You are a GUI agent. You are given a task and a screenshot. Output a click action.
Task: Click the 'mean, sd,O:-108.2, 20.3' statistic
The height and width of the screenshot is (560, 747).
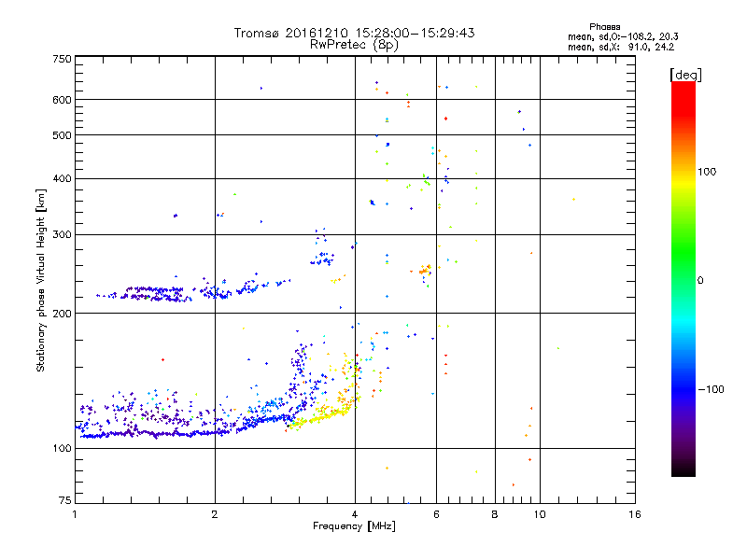click(623, 36)
